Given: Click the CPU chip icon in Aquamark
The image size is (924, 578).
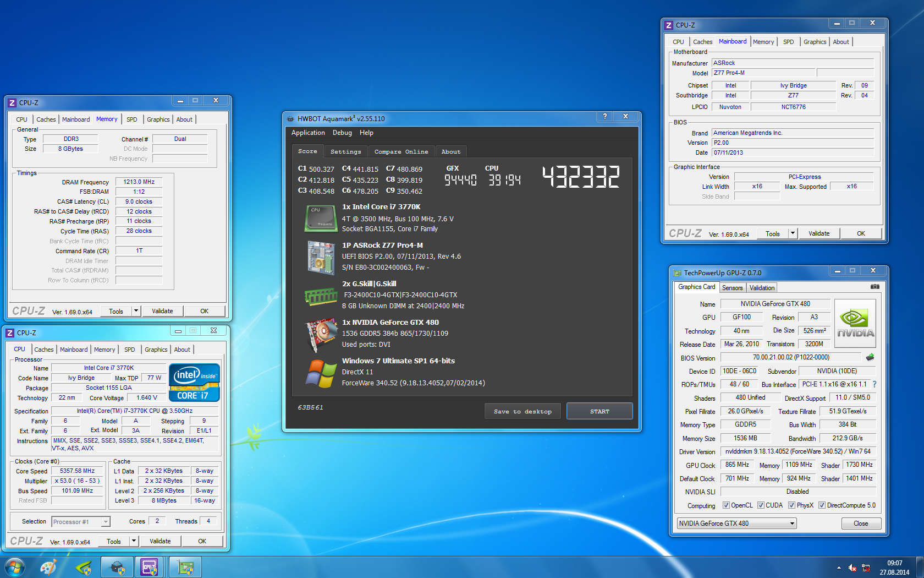Looking at the screenshot, I should [321, 219].
